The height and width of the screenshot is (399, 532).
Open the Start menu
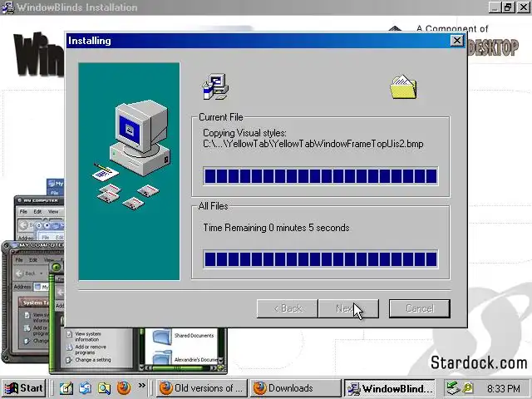pyautogui.click(x=24, y=388)
